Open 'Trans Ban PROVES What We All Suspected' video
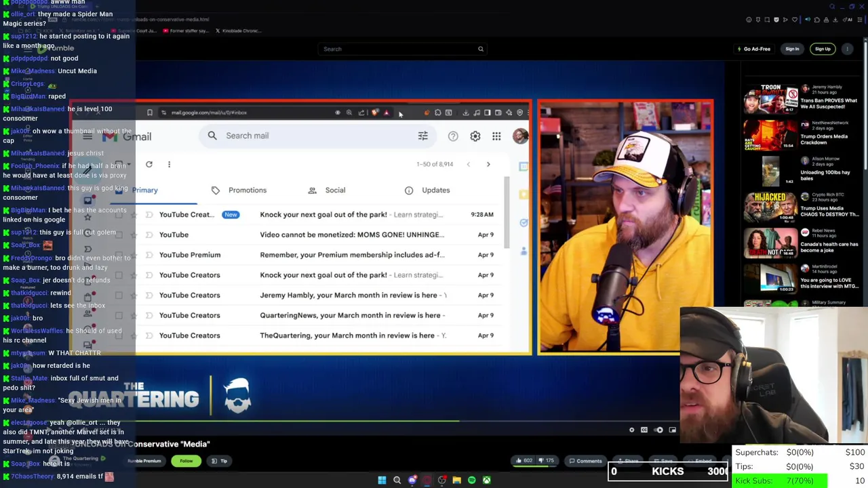 click(801, 99)
